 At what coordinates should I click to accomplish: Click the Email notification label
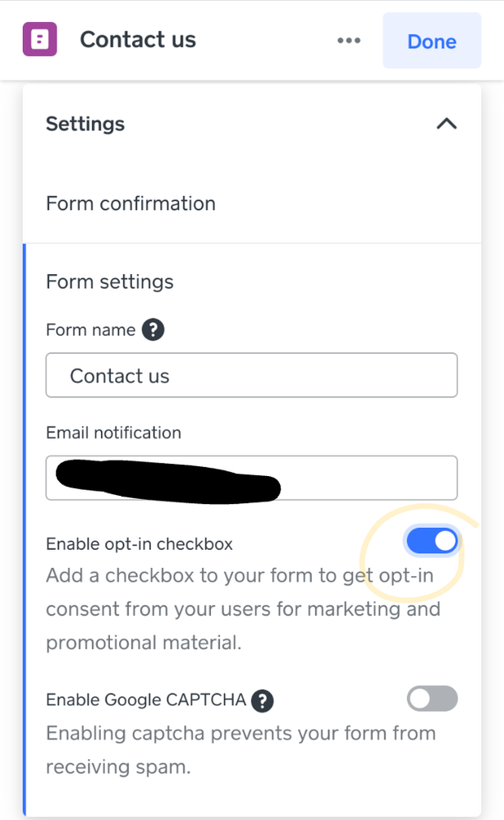click(x=113, y=433)
